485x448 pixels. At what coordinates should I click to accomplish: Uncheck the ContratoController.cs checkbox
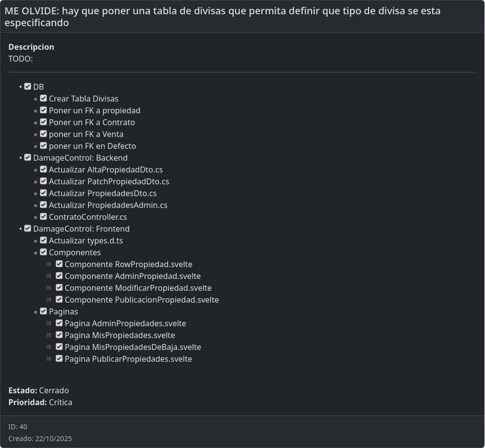click(x=43, y=216)
